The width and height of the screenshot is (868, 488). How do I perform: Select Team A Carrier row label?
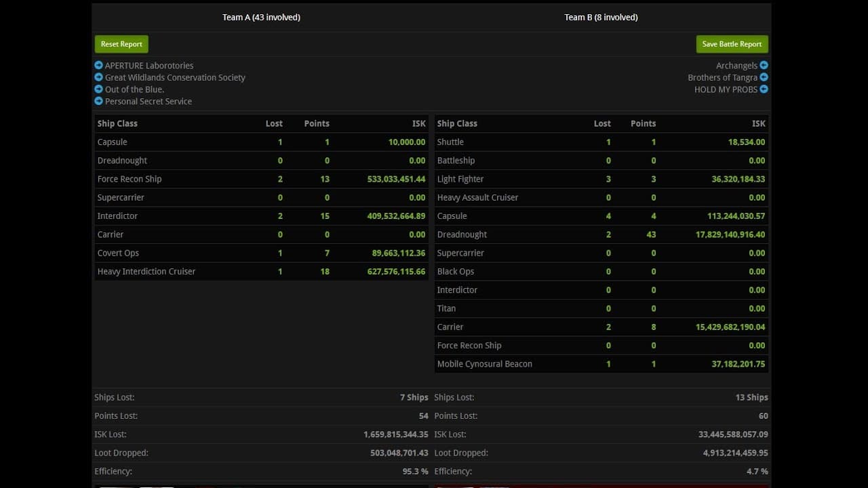(x=111, y=235)
